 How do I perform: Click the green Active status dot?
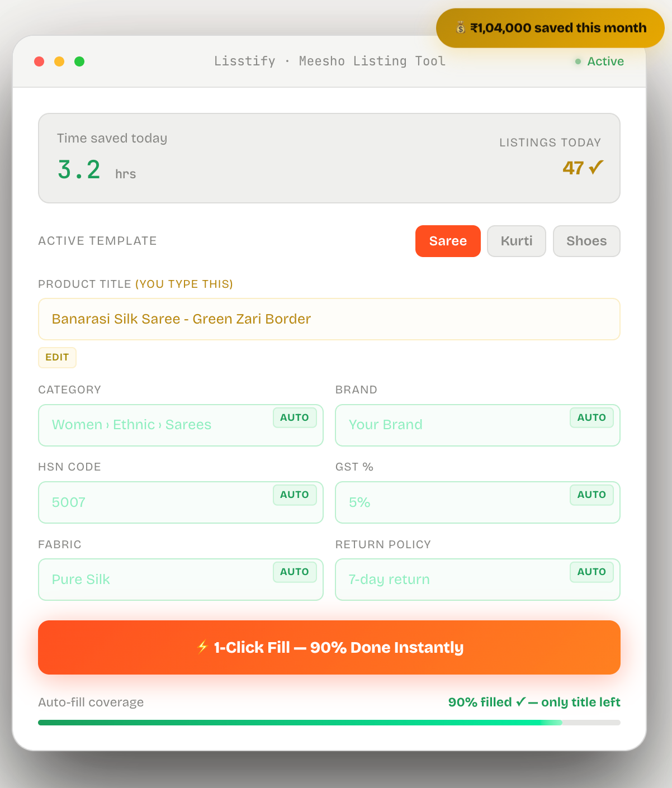[x=577, y=61]
